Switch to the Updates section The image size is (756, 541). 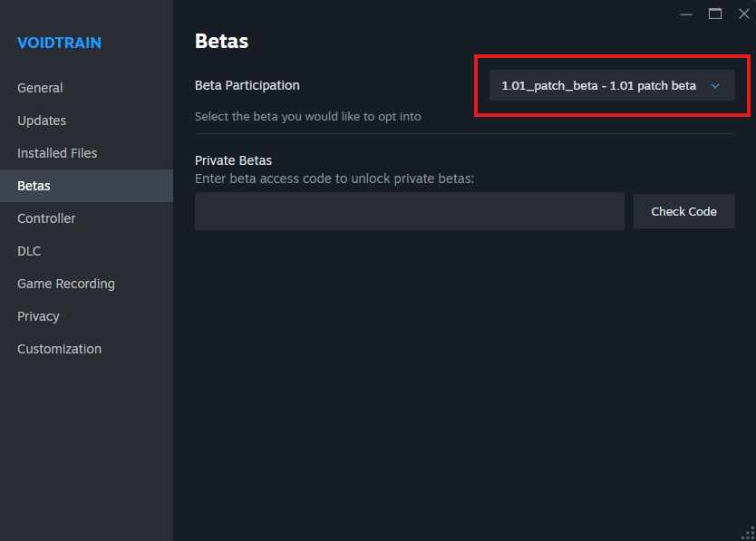point(42,121)
